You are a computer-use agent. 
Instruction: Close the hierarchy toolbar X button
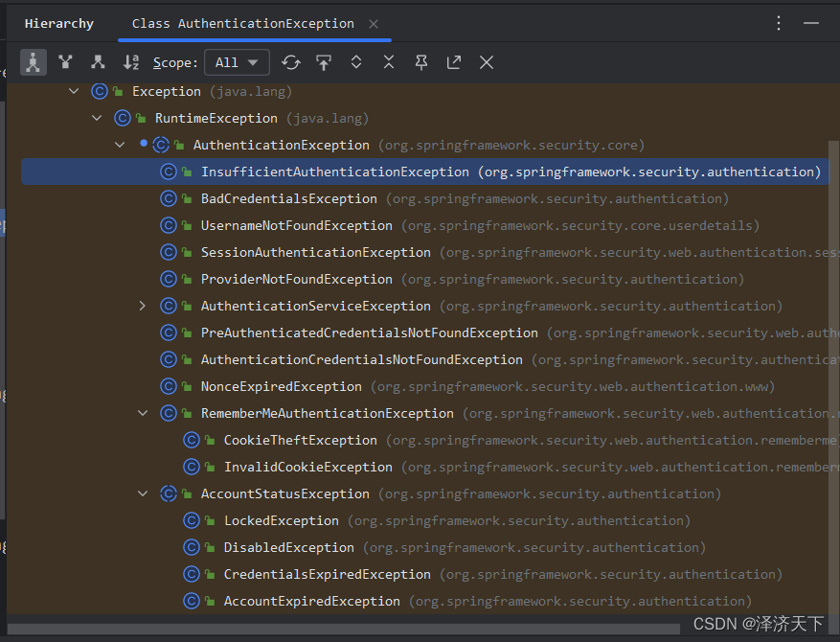pos(487,62)
